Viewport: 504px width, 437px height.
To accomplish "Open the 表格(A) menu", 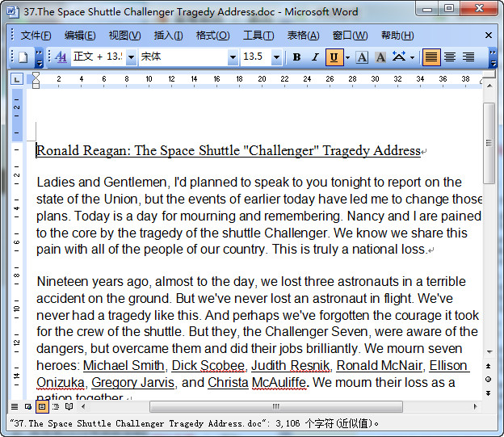I will 303,36.
